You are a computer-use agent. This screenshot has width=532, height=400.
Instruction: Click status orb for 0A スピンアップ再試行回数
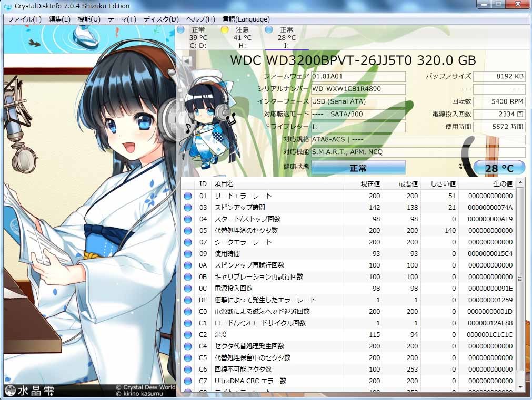click(x=188, y=265)
